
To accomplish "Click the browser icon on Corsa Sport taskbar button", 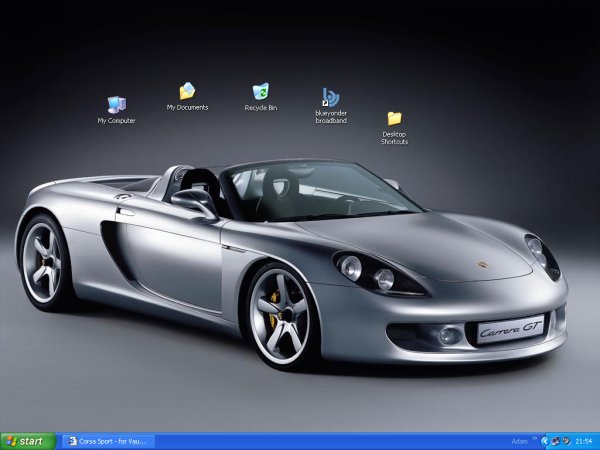I will 70,440.
